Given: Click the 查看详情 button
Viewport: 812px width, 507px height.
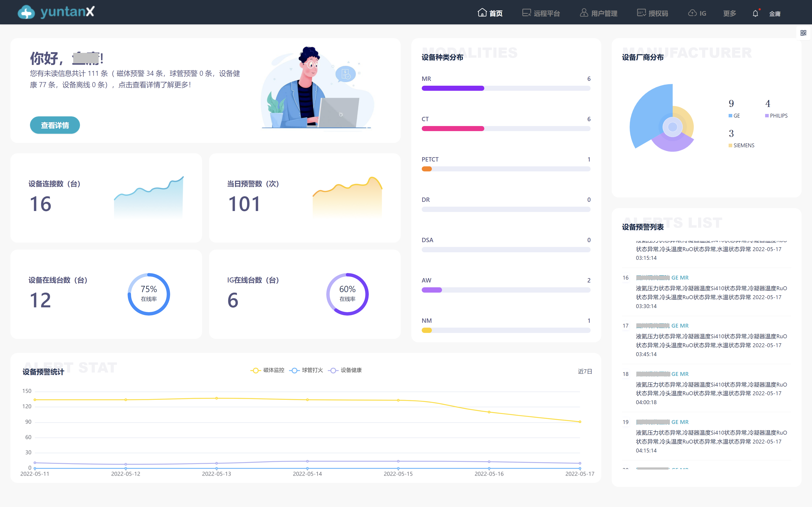Looking at the screenshot, I should pos(55,125).
